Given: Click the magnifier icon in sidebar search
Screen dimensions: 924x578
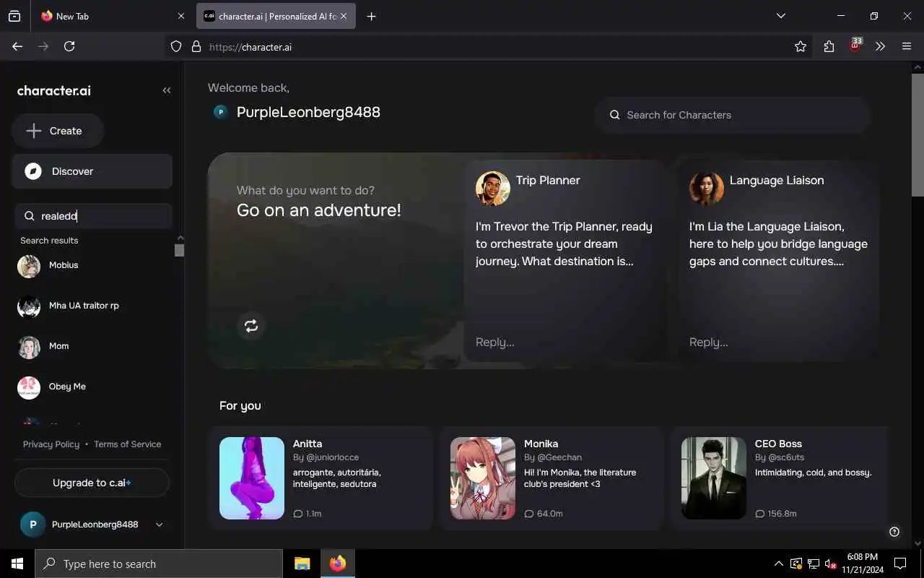Looking at the screenshot, I should [30, 216].
